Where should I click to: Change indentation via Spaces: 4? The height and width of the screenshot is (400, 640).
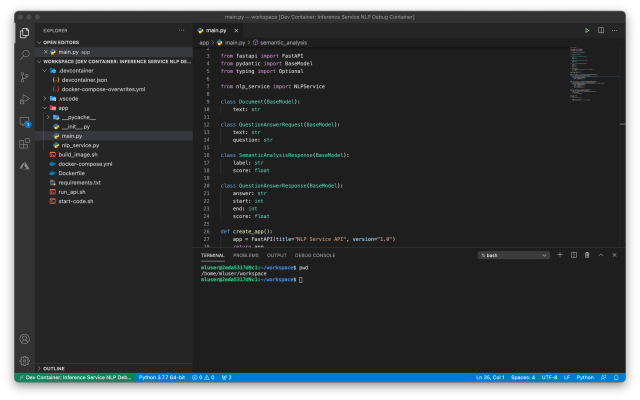click(523, 378)
